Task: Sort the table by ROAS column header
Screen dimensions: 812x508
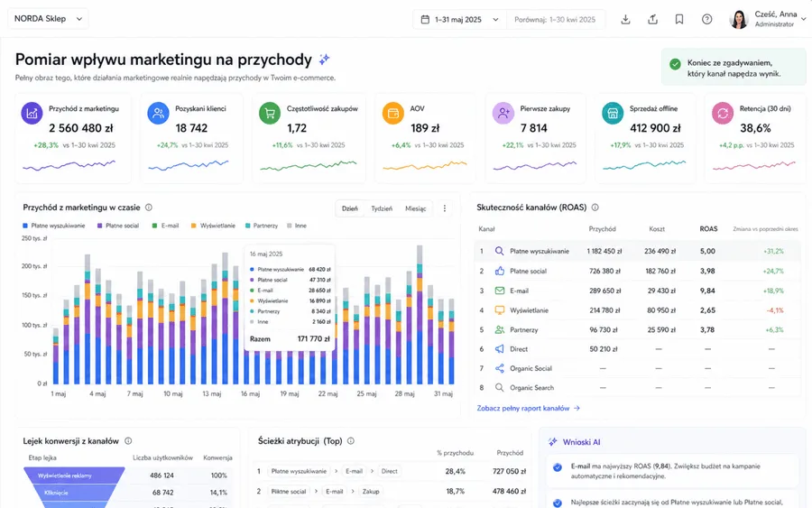Action: pos(708,229)
